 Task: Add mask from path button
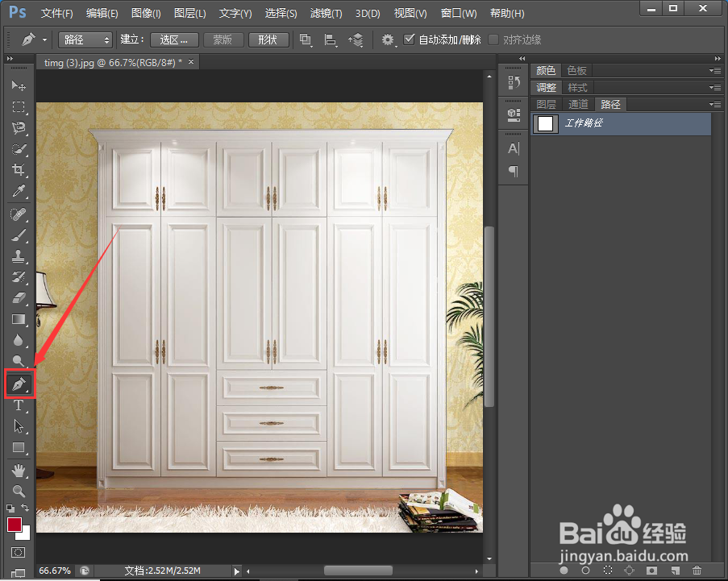click(652, 570)
